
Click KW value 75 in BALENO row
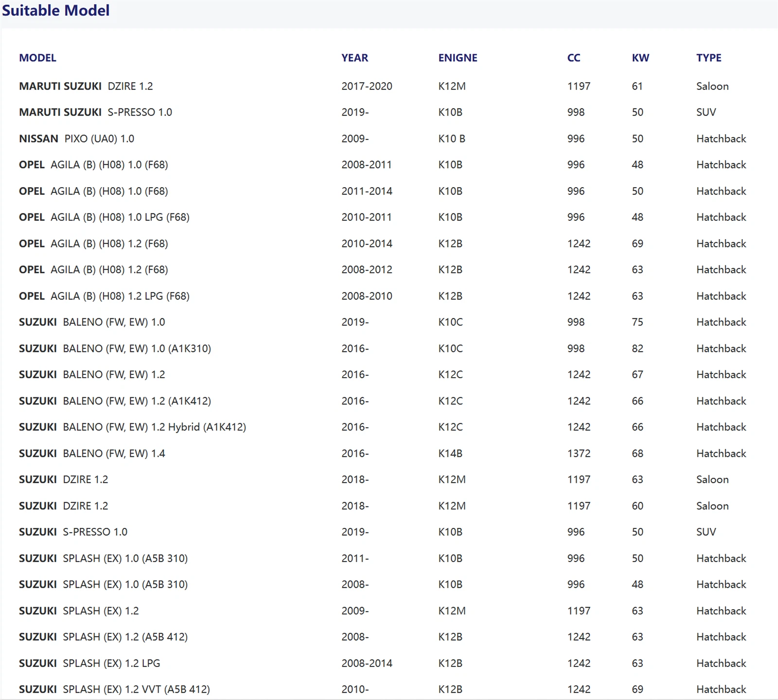click(637, 322)
